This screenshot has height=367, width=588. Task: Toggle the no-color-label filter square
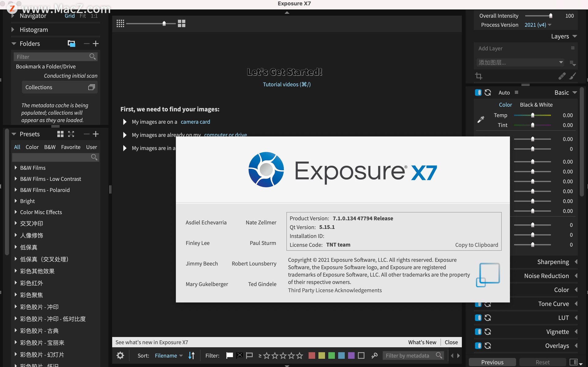coord(361,355)
